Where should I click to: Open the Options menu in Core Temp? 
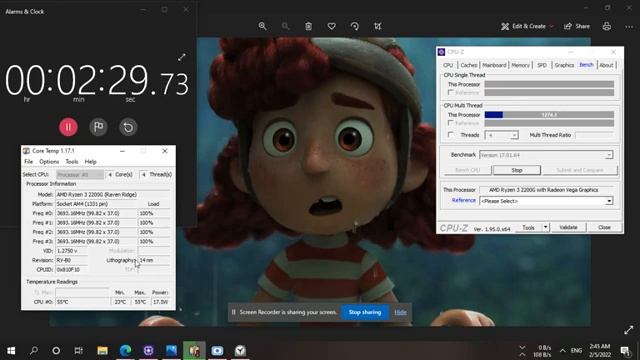pyautogui.click(x=49, y=162)
